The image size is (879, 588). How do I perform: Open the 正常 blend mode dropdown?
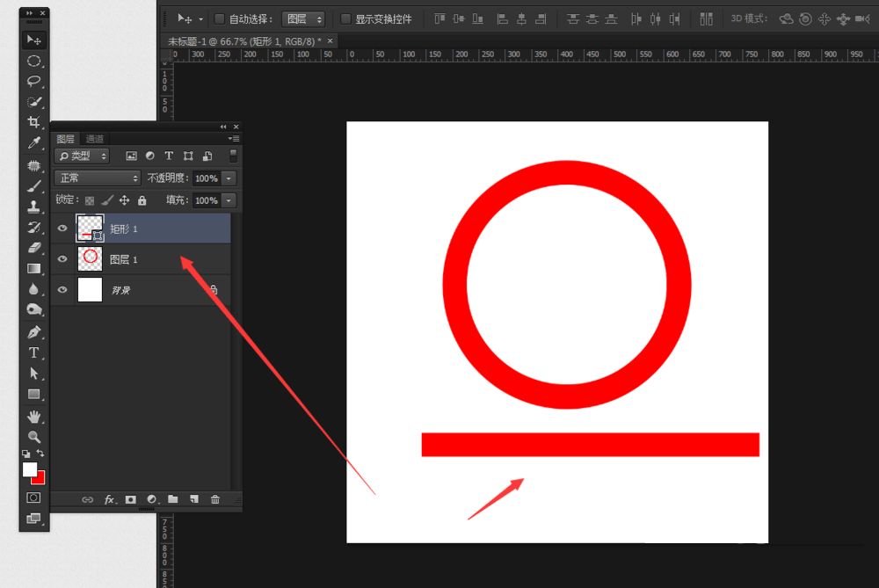[x=98, y=178]
